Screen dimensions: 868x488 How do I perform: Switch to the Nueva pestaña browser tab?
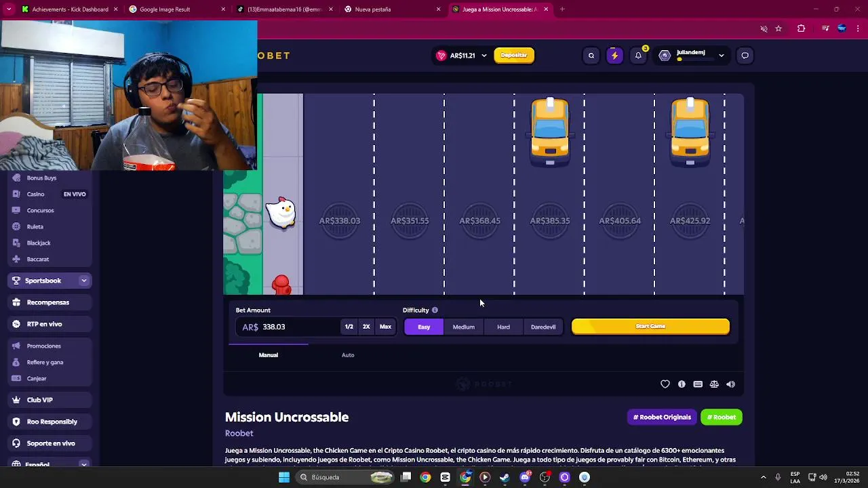(391, 9)
